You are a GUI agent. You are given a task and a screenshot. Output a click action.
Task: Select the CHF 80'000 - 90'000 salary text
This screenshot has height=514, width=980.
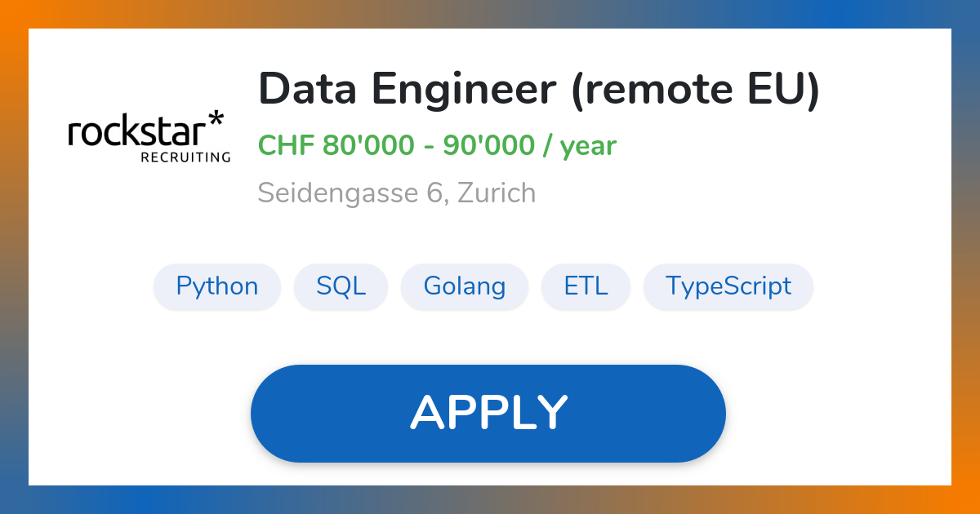pos(396,145)
